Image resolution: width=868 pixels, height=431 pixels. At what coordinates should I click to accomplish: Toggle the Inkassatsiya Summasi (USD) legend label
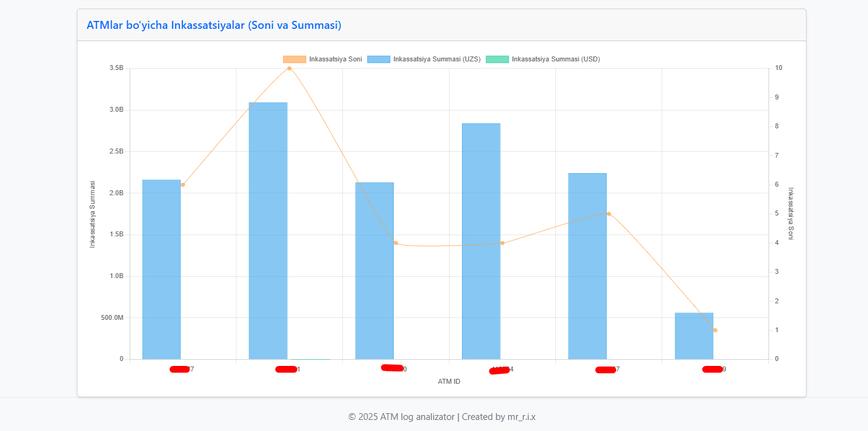555,60
